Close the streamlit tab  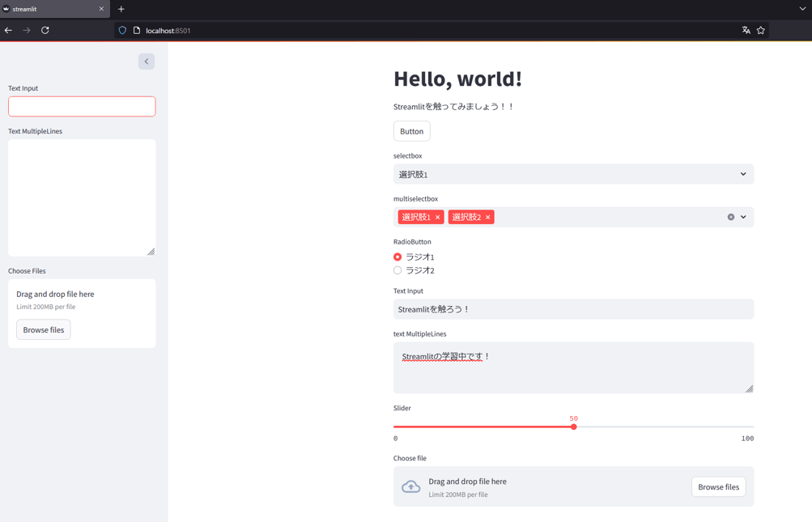click(x=101, y=9)
